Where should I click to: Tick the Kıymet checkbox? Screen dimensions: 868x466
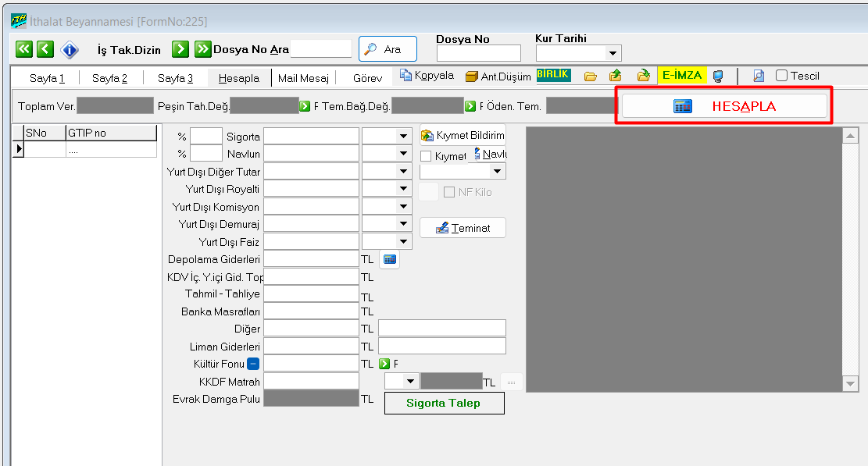click(426, 156)
